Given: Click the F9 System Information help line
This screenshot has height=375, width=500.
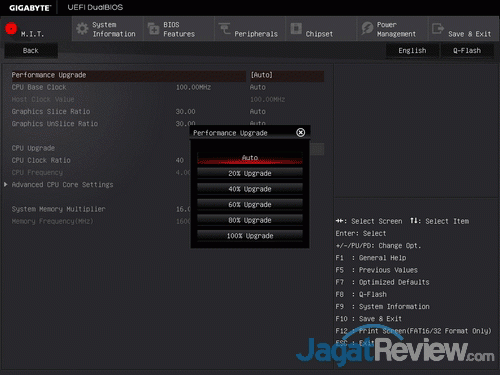Looking at the screenshot, I should tap(382, 307).
